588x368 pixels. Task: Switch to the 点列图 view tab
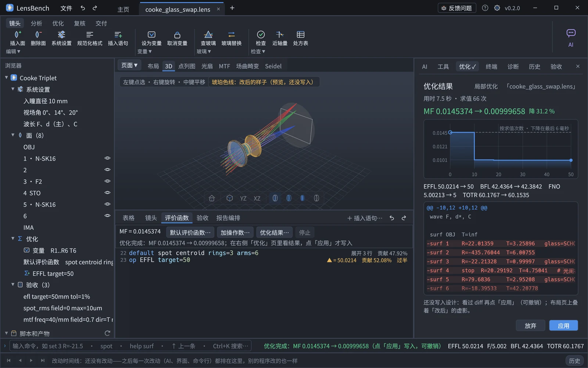click(187, 66)
